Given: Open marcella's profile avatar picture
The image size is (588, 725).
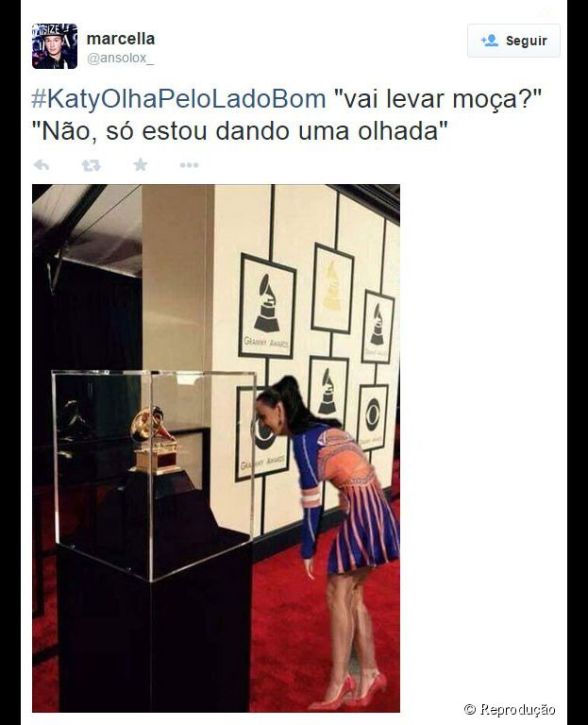Looking at the screenshot, I should [55, 46].
